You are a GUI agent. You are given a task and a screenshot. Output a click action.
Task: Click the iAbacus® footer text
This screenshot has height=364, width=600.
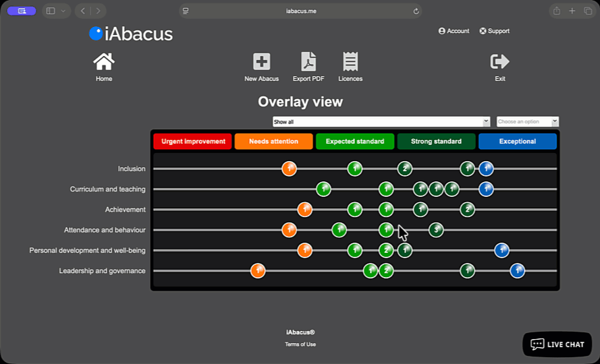tap(300, 332)
